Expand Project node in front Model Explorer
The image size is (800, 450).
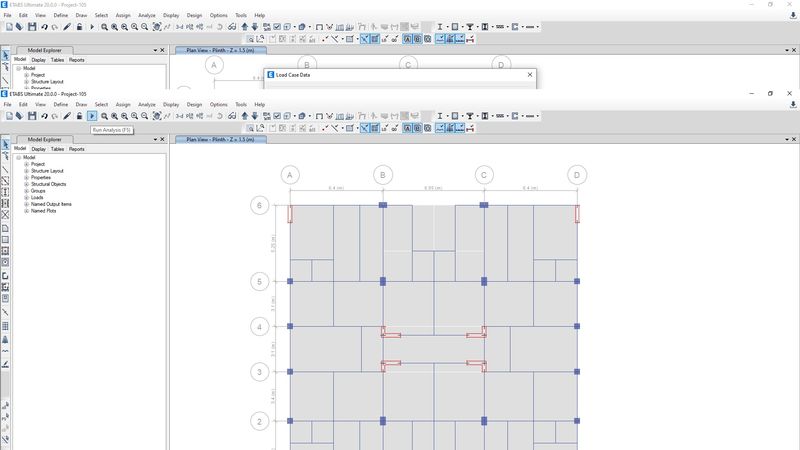click(27, 164)
